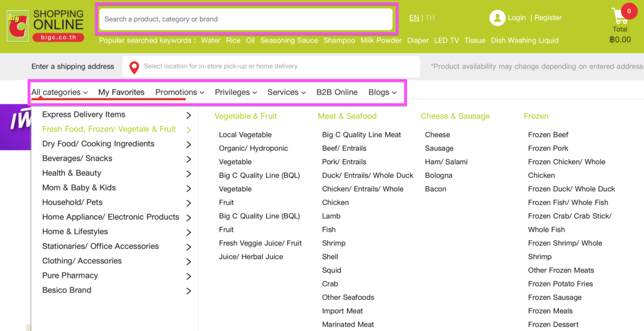
Task: Select Home Appliance/ Electronic Products category
Action: pos(111,217)
